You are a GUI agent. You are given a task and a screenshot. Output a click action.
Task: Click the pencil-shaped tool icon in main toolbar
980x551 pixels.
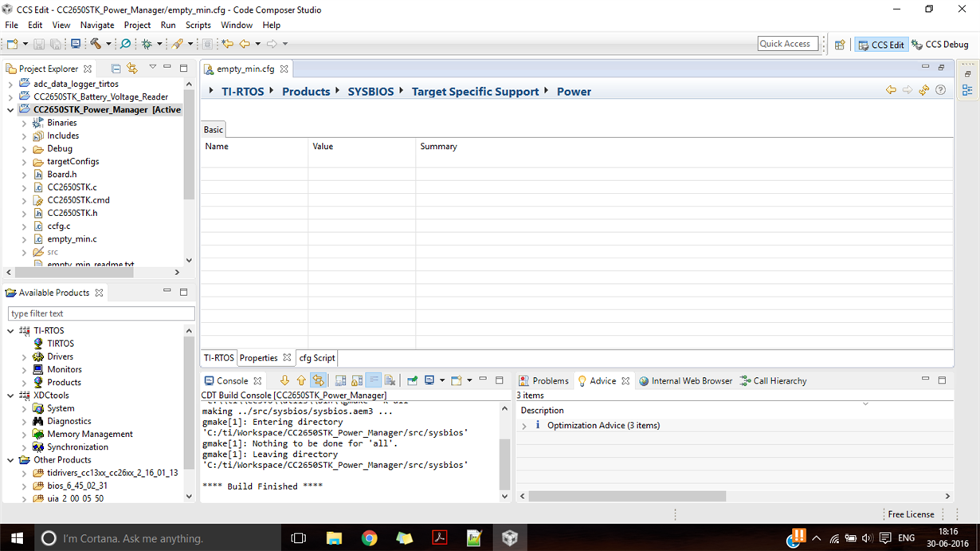pyautogui.click(x=178, y=44)
